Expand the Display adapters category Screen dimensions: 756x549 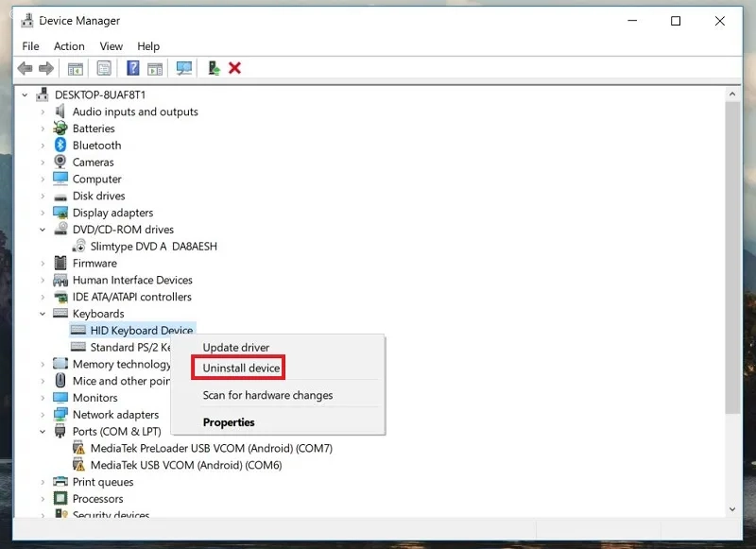click(x=43, y=213)
